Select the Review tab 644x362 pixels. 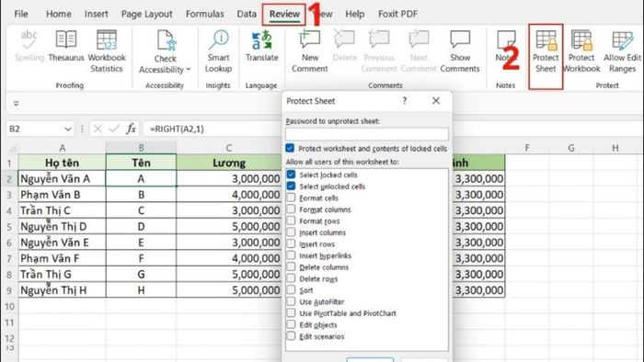point(284,14)
